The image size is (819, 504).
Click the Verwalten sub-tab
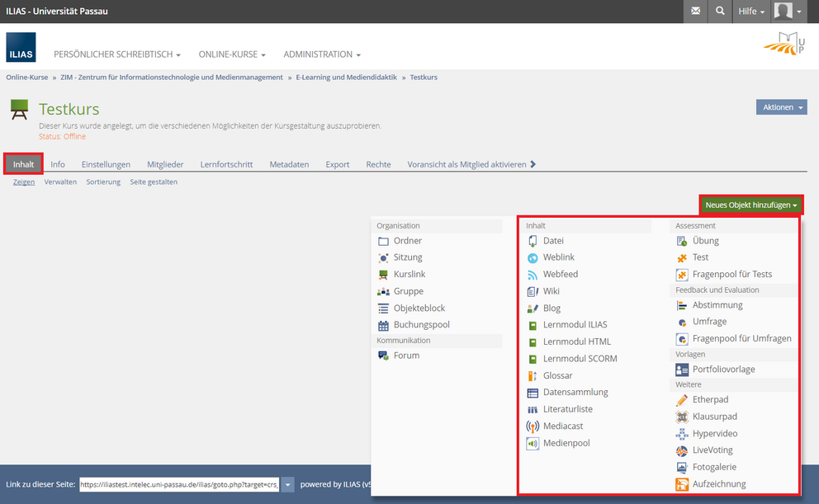[x=60, y=182]
